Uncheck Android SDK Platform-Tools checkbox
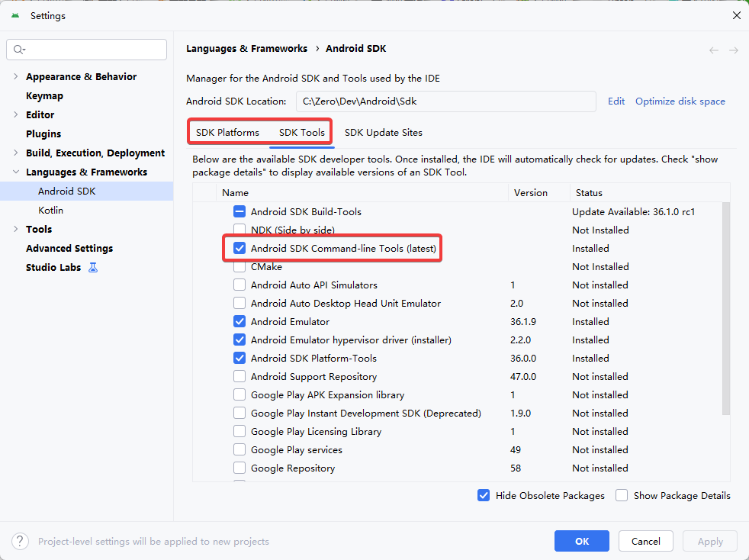Viewport: 749px width, 560px height. [x=239, y=358]
